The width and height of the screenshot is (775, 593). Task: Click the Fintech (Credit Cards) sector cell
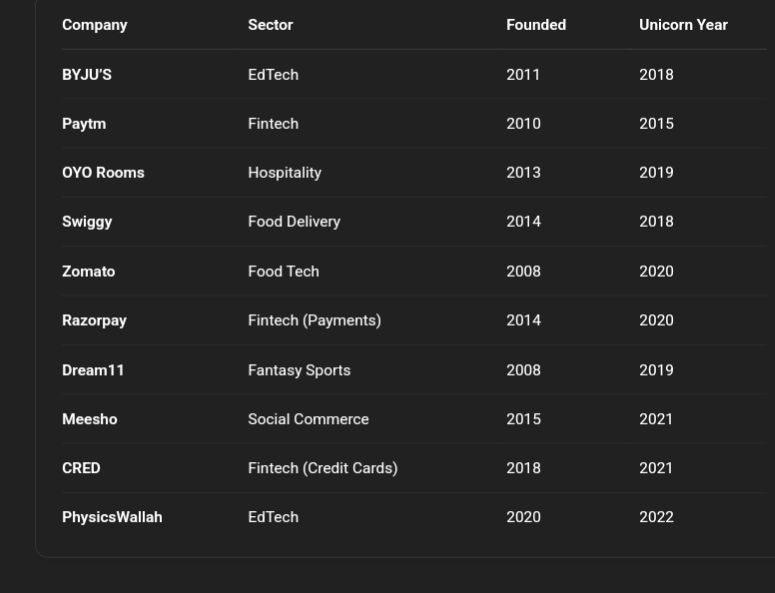pos(322,468)
